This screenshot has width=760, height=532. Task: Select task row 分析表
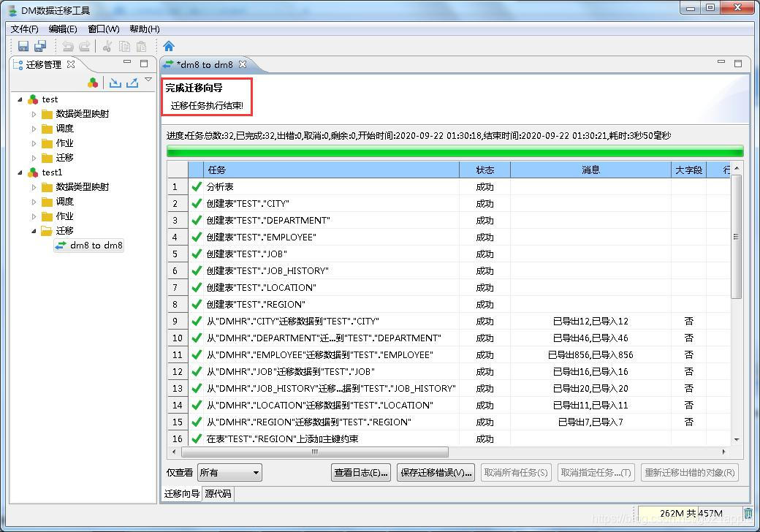coord(449,187)
